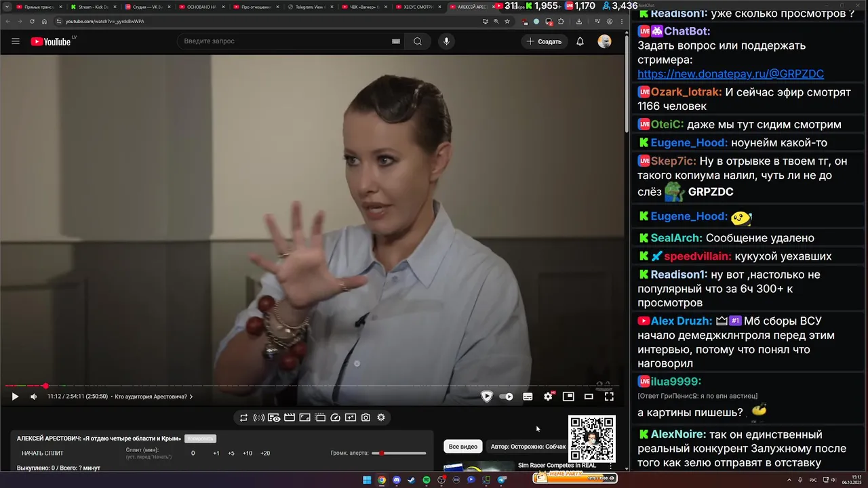Switch to Stream - Kick Dashboard tab

[92, 7]
